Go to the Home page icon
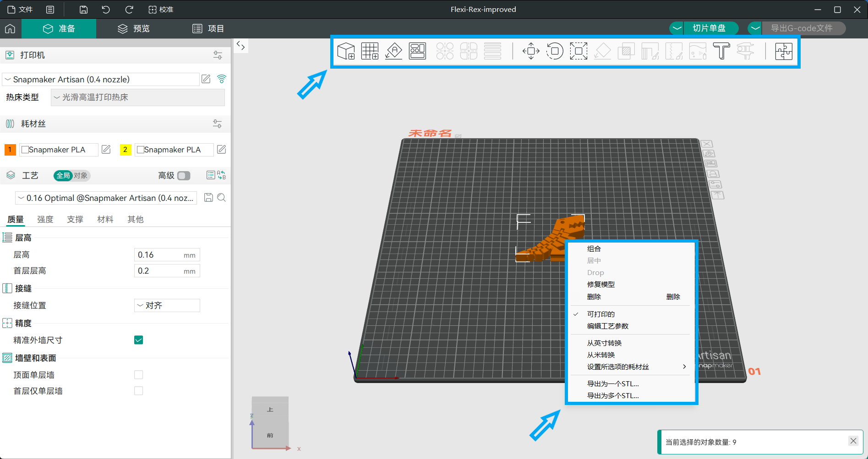This screenshot has width=868, height=459. [x=10, y=28]
